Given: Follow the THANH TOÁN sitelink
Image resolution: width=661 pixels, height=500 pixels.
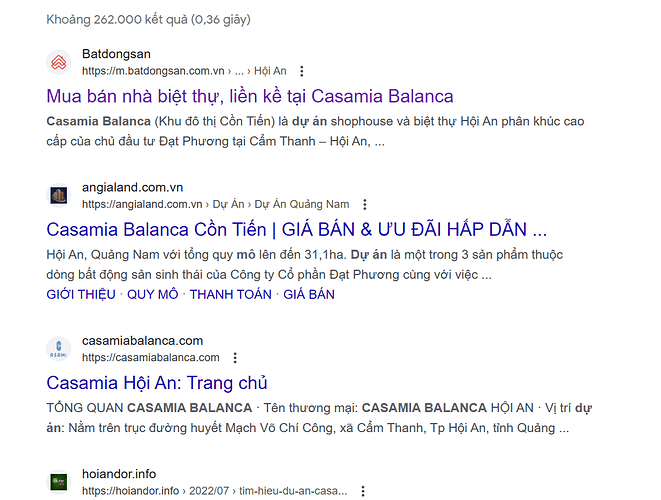Looking at the screenshot, I should click(x=231, y=294).
